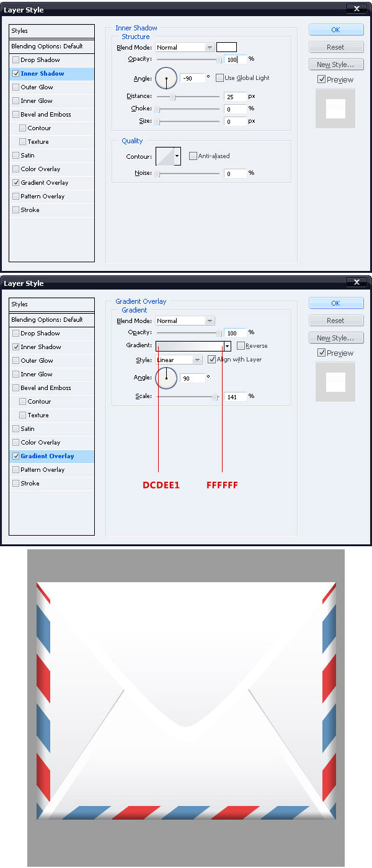
Task: Click the Noise slider handle
Action: coord(157,174)
